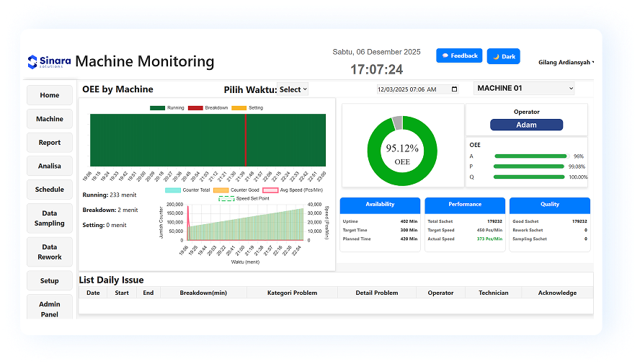Open the Admin Panel page

click(x=49, y=308)
